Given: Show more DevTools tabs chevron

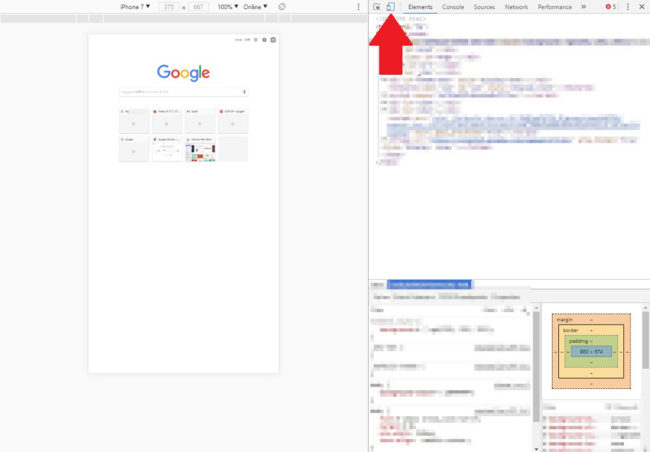Looking at the screenshot, I should point(584,7).
